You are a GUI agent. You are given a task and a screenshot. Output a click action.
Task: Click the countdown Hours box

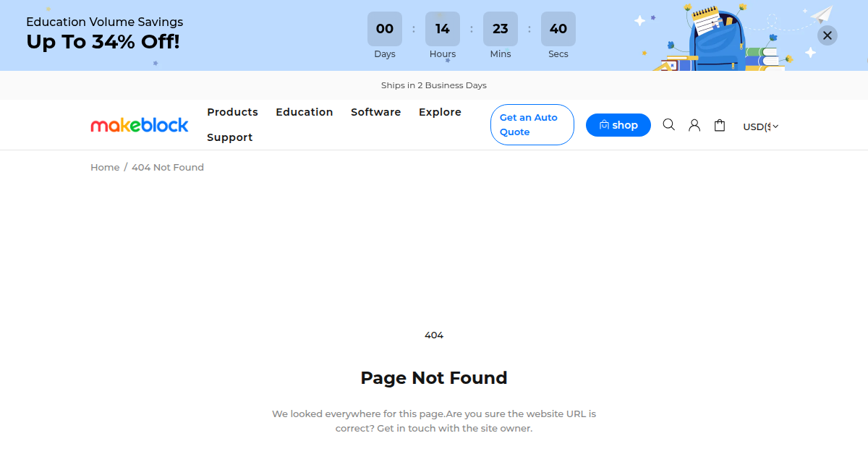[443, 29]
